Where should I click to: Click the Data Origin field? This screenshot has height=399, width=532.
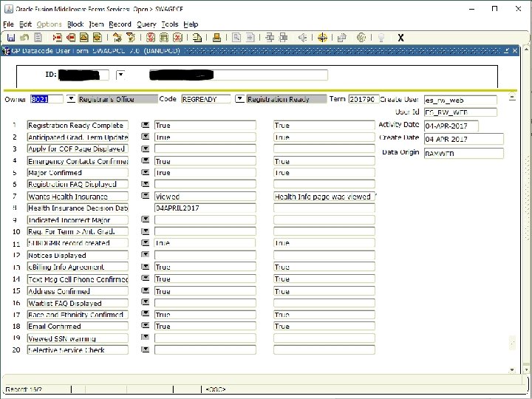point(463,153)
